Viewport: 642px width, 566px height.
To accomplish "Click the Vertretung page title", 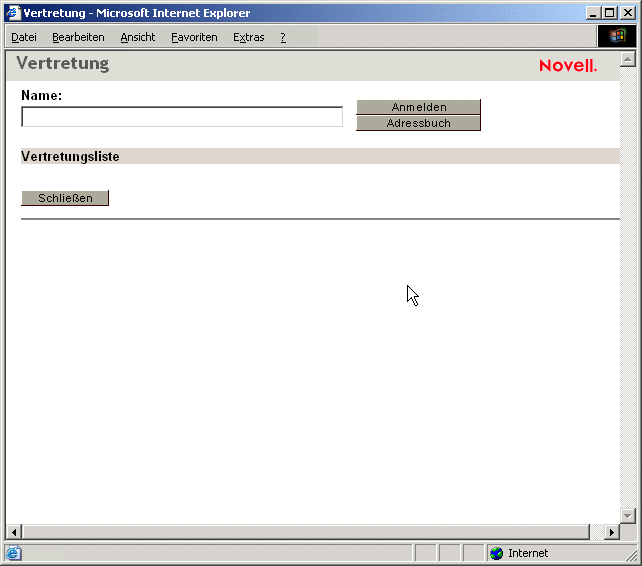I will coord(63,63).
